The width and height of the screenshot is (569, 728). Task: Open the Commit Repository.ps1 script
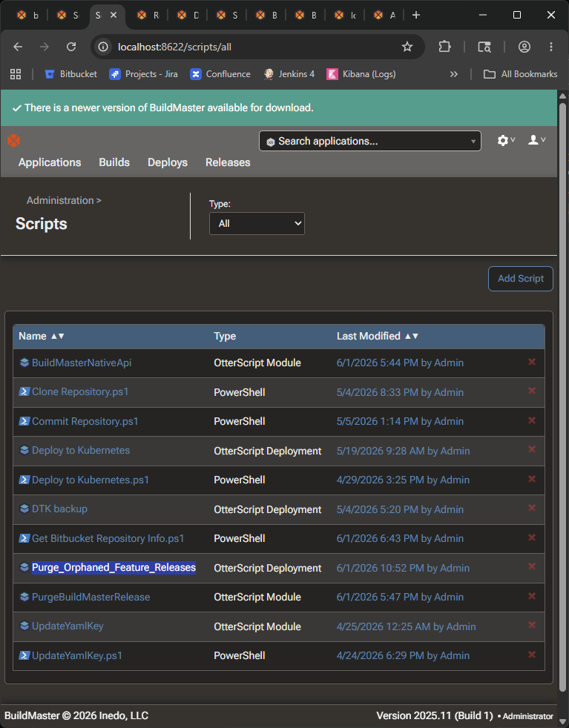coord(85,421)
